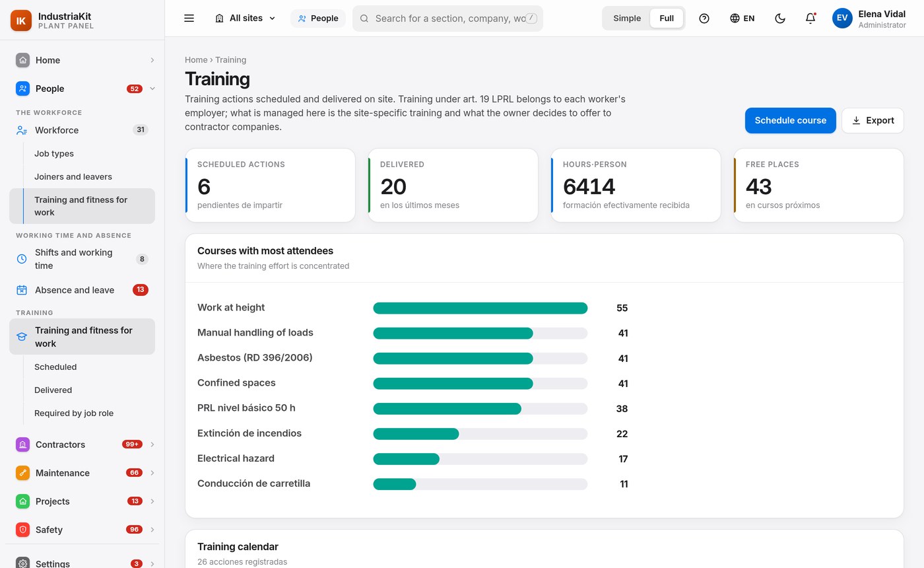Viewport: 924px width, 568px height.
Task: Click the Work at height progress bar
Action: click(480, 308)
